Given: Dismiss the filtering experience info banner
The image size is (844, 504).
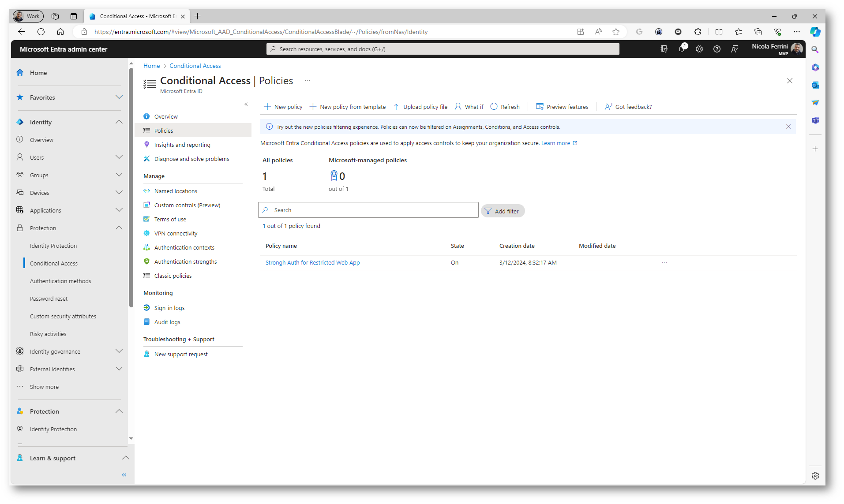Looking at the screenshot, I should pos(788,127).
